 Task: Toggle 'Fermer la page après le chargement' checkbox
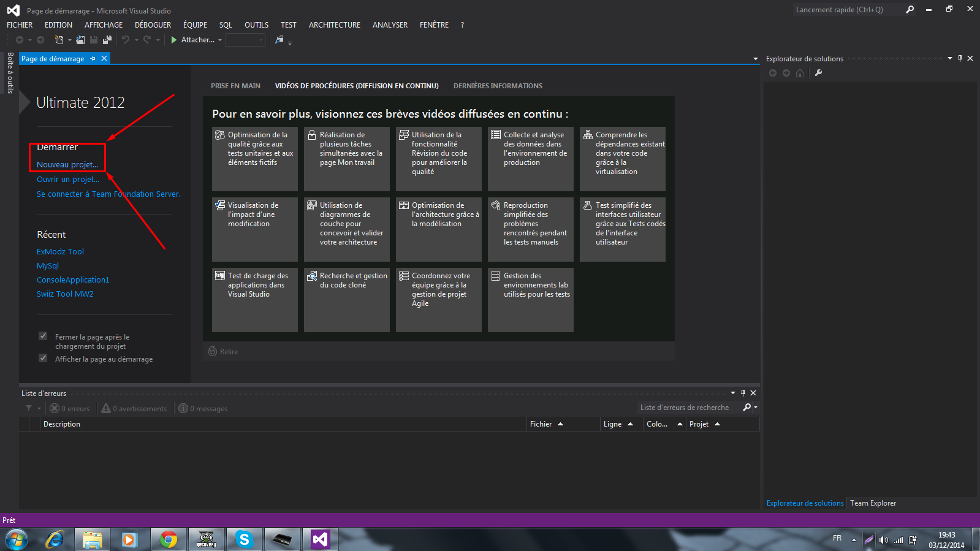[43, 336]
